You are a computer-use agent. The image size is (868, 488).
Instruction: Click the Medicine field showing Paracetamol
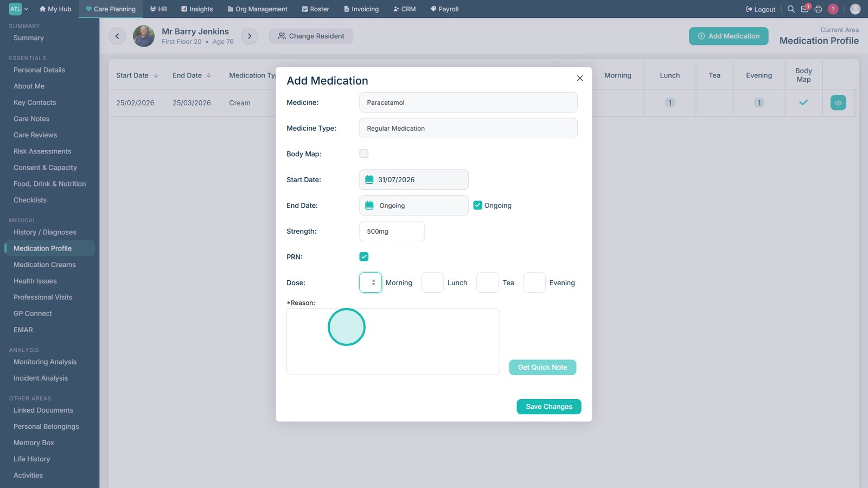[468, 102]
